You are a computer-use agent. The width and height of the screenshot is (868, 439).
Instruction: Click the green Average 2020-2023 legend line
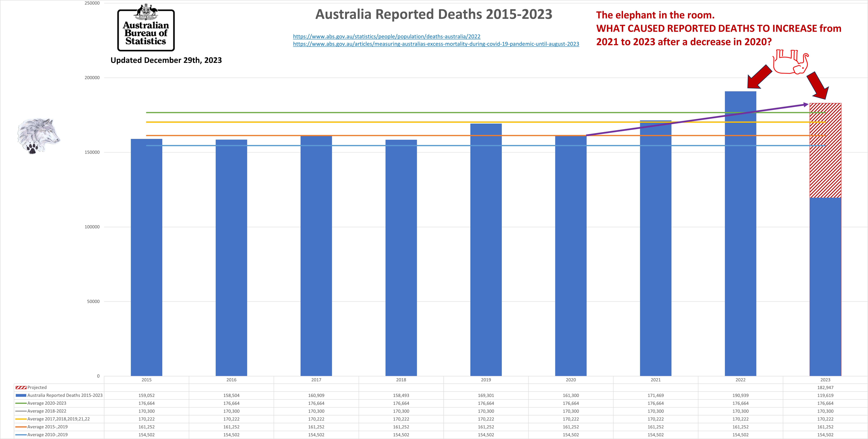(x=21, y=403)
